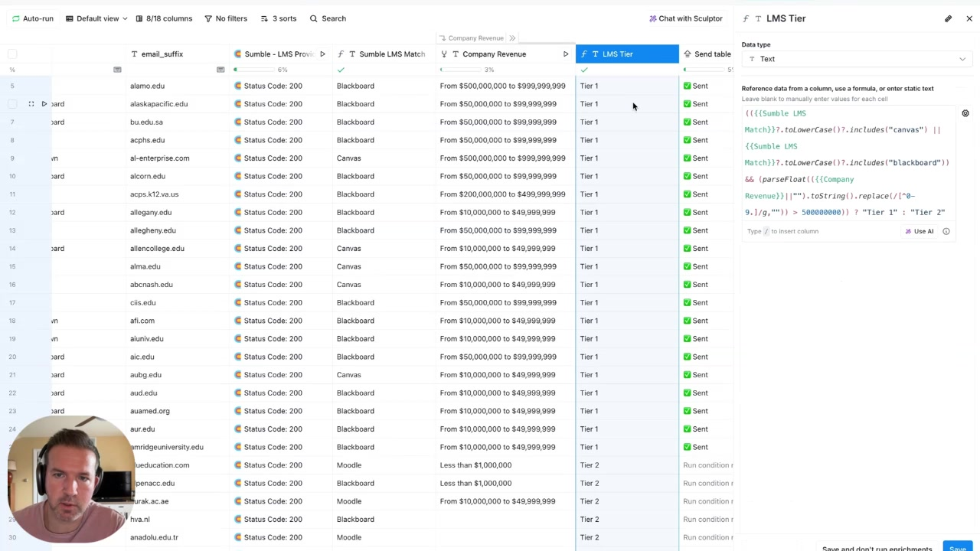980x551 pixels.
Task: Click Blackboard in the alcorn.edu row
Action: point(355,176)
